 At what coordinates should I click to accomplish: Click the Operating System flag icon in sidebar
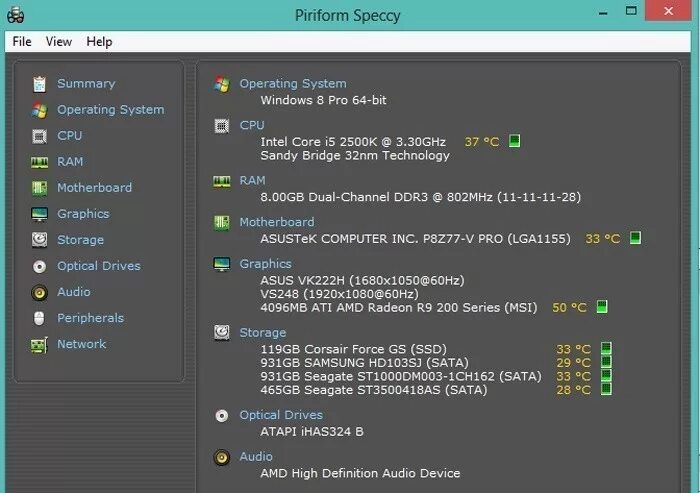(x=39, y=110)
